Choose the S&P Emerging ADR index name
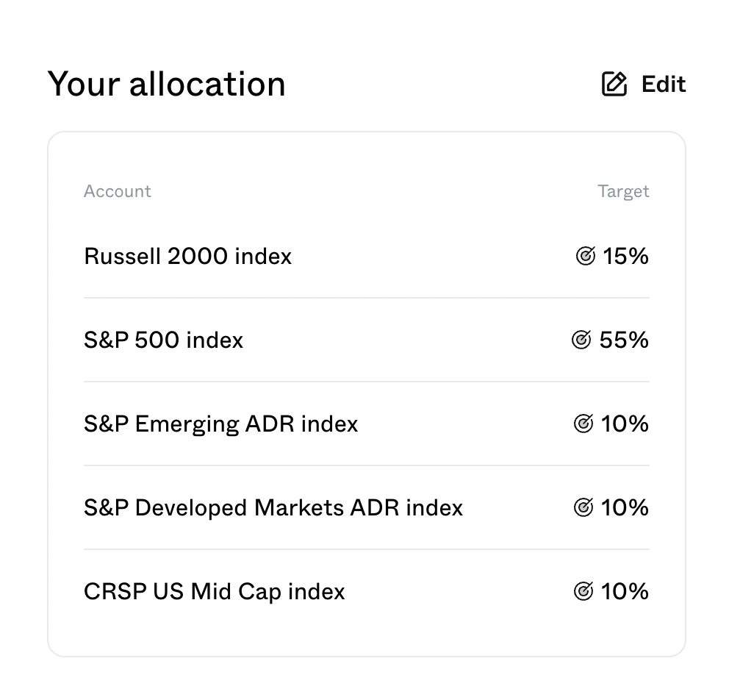The height and width of the screenshot is (700, 729). (220, 424)
